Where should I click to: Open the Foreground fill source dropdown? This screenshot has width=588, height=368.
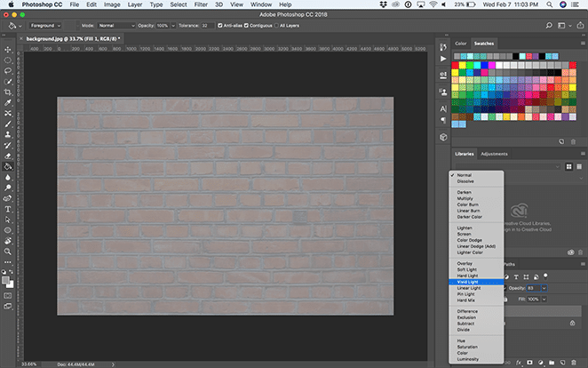(x=46, y=26)
